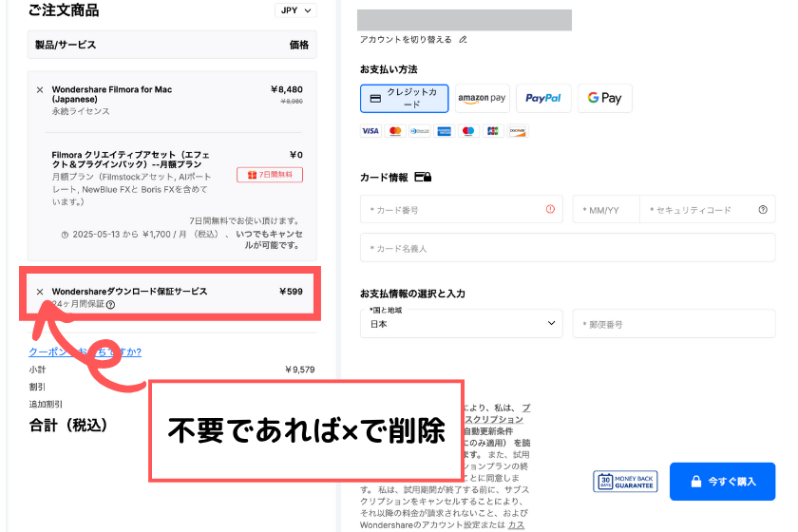798x532 pixels.
Task: Open the 国と地域 dropdown showing 日本
Action: [461, 323]
